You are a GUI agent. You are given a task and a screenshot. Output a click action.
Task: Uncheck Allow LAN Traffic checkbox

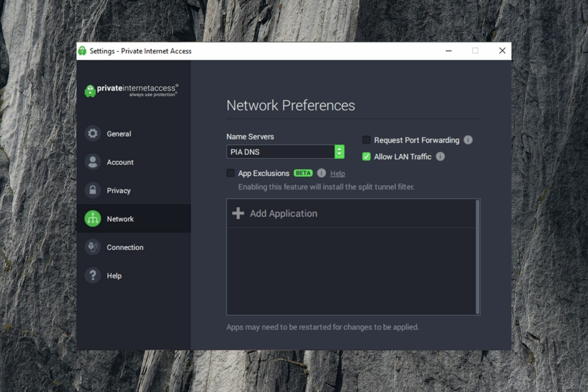[366, 156]
